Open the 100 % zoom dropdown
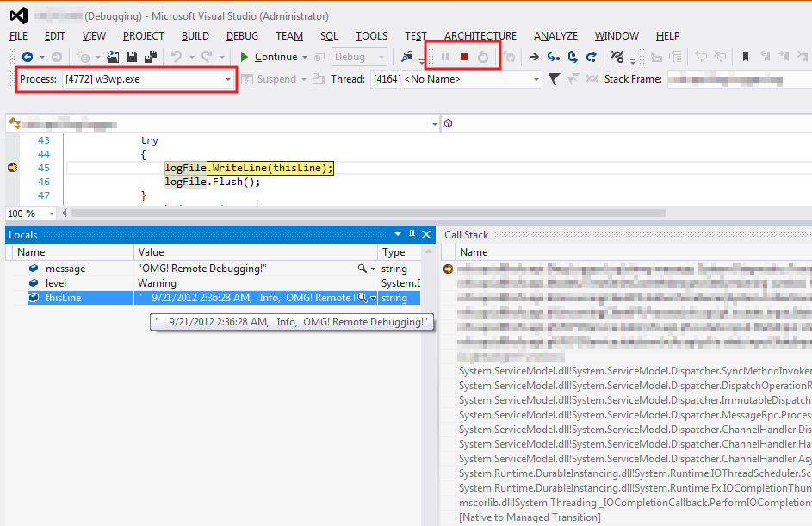Viewport: 812px width, 526px height. (52, 213)
